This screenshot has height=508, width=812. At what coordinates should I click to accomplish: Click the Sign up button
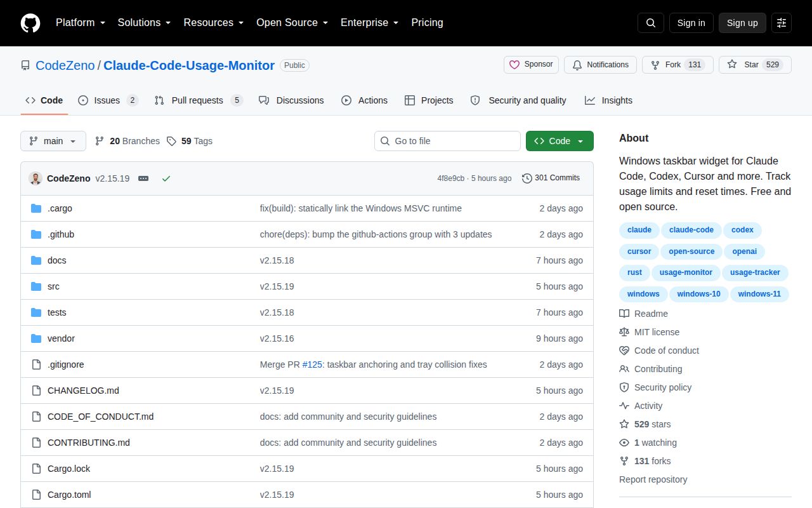(742, 23)
